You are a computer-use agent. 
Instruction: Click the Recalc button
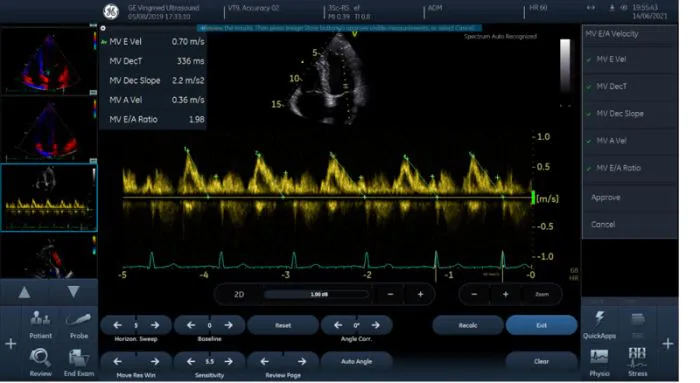pyautogui.click(x=468, y=325)
